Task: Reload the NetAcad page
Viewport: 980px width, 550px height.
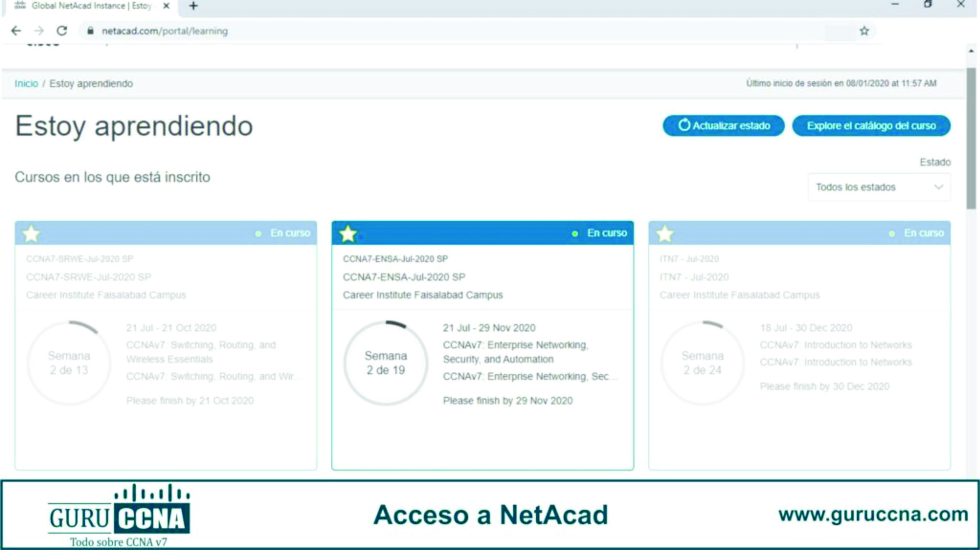Action: coord(62,31)
